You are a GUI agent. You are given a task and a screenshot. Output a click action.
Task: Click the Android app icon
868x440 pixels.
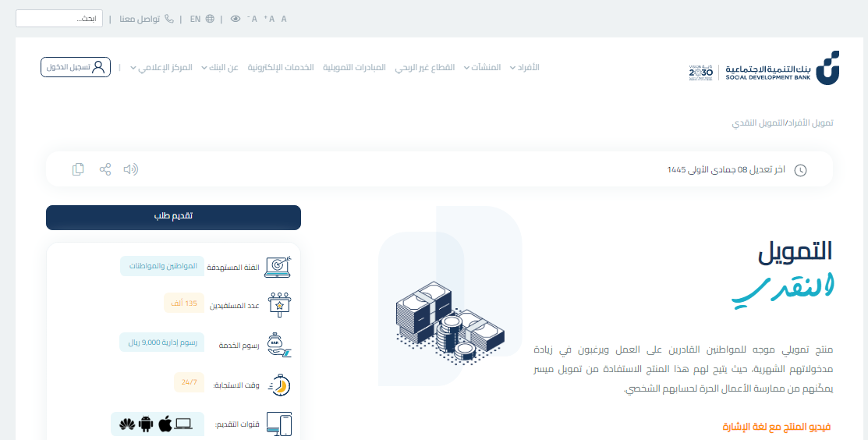(x=146, y=424)
